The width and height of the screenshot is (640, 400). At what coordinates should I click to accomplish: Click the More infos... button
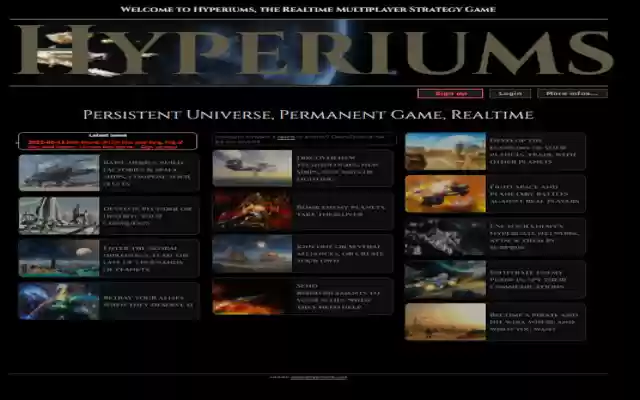click(572, 93)
